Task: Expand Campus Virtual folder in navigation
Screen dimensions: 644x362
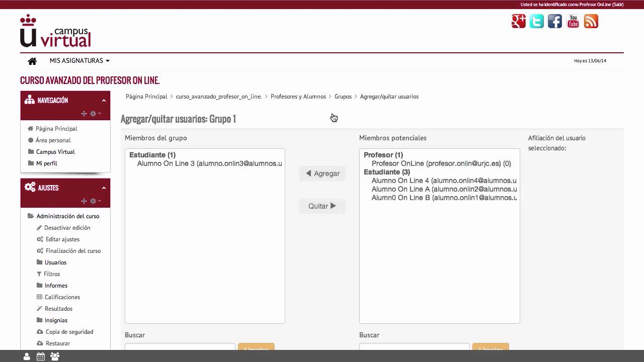Action: pos(55,152)
